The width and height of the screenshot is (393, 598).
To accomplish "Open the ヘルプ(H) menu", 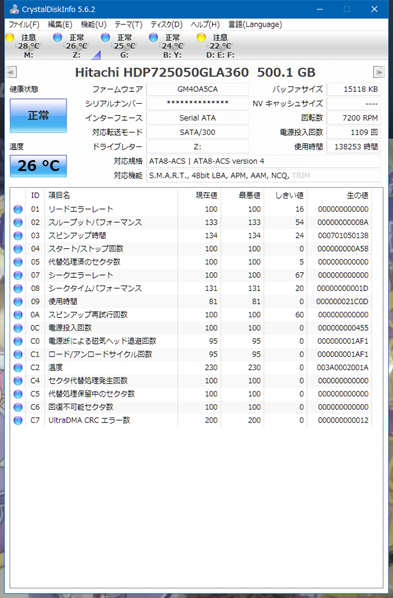I will (x=205, y=25).
